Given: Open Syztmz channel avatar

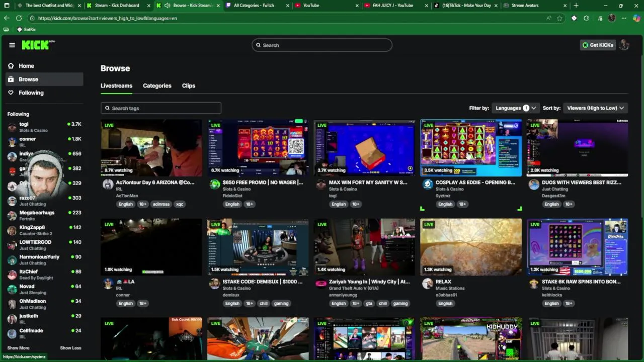Looking at the screenshot, I should pos(428,184).
